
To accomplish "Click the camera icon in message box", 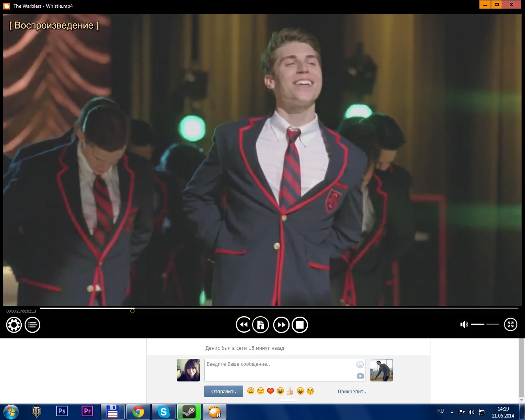I will pos(360,376).
